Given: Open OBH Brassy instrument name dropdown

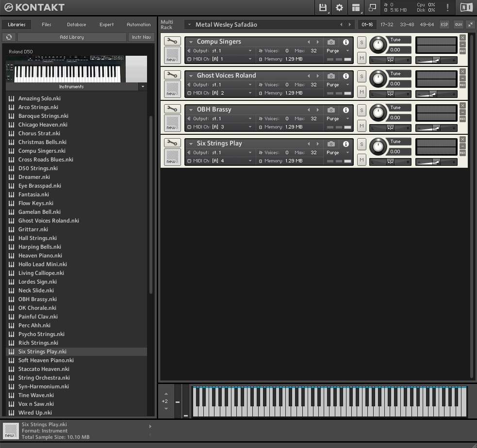Looking at the screenshot, I should (191, 110).
